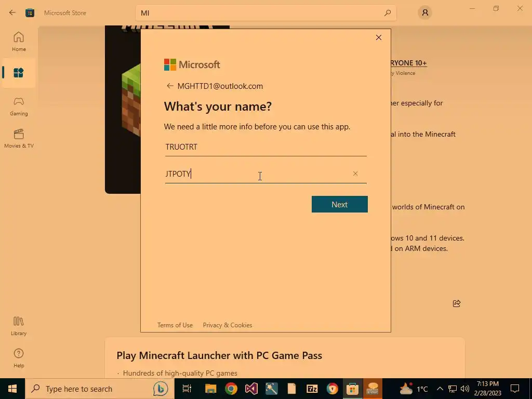Open the on-screen keyboard taskbar app
The width and height of the screenshot is (532, 399).
(373, 389)
